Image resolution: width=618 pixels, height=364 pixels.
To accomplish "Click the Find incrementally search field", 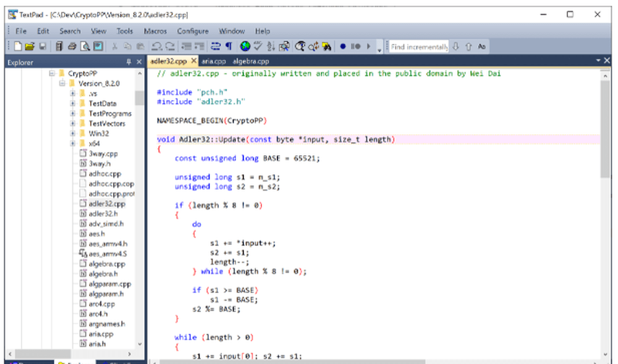I will [419, 47].
